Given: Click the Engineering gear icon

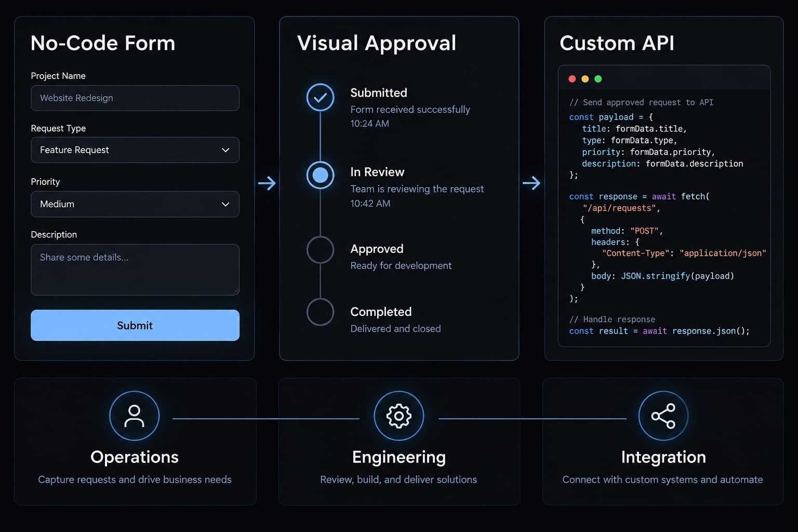Looking at the screenshot, I should [399, 416].
